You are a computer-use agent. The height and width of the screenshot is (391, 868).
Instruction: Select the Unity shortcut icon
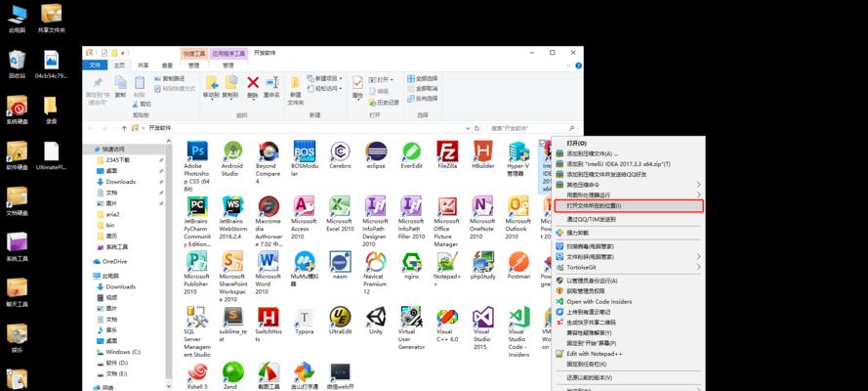tap(376, 317)
